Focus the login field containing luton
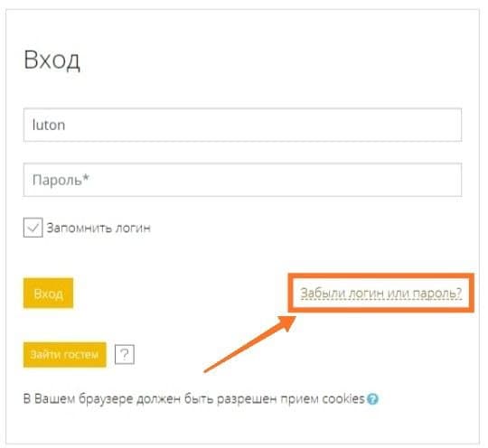 tap(242, 125)
